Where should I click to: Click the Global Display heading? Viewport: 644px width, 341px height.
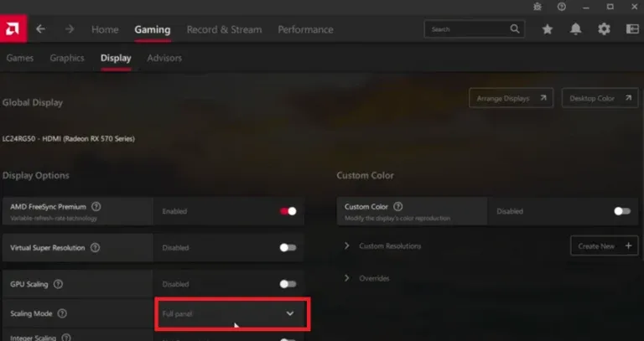(33, 102)
